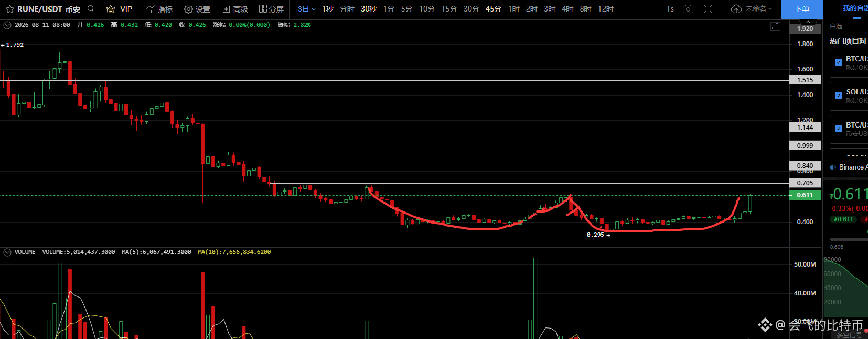Open the 分屏 split-screen layout

click(271, 9)
